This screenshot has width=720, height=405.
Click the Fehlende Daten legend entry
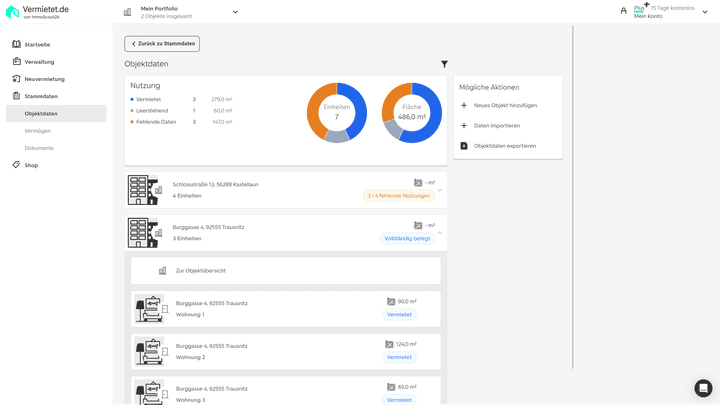pyautogui.click(x=156, y=122)
